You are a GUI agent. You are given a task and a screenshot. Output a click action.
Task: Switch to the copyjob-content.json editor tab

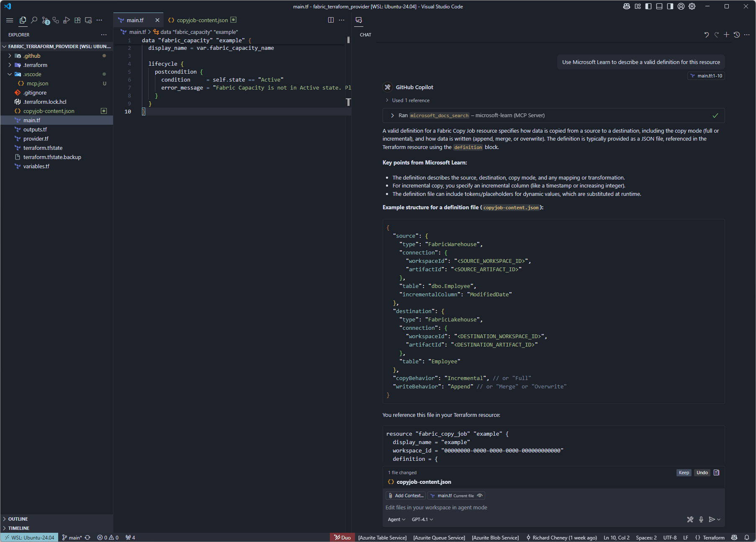(202, 20)
